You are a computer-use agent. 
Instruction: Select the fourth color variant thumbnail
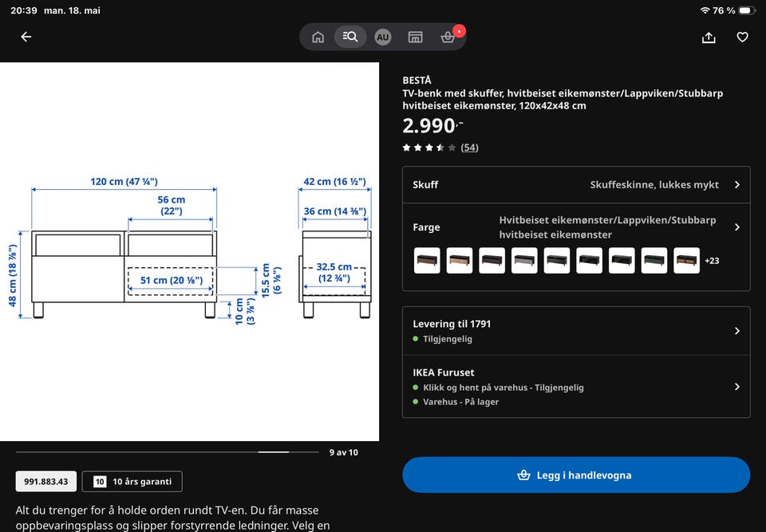point(524,260)
